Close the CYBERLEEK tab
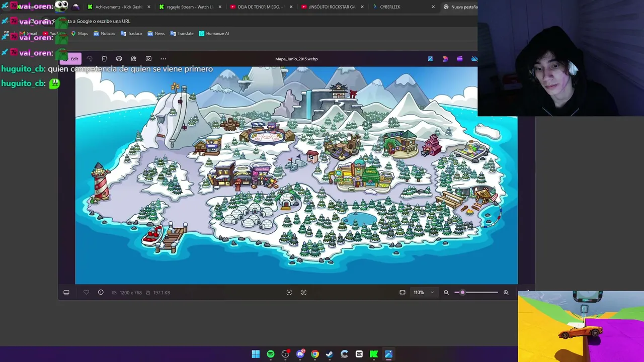644x362 pixels. [433, 7]
